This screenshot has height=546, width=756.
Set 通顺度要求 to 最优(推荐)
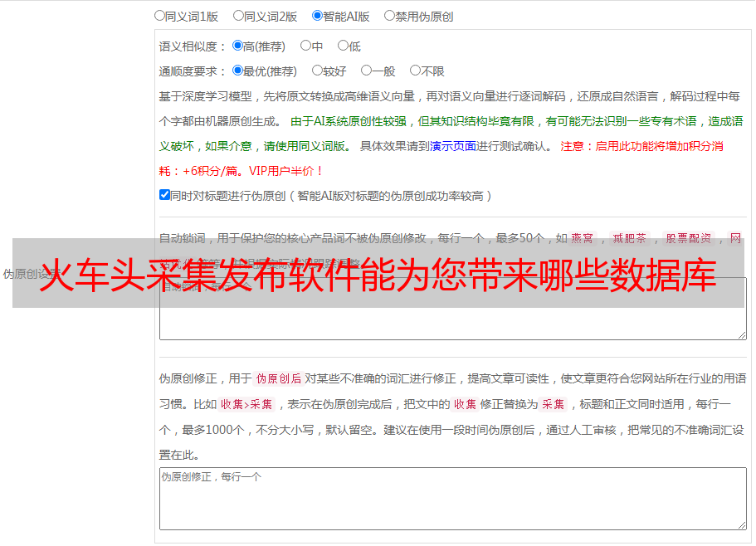[237, 71]
